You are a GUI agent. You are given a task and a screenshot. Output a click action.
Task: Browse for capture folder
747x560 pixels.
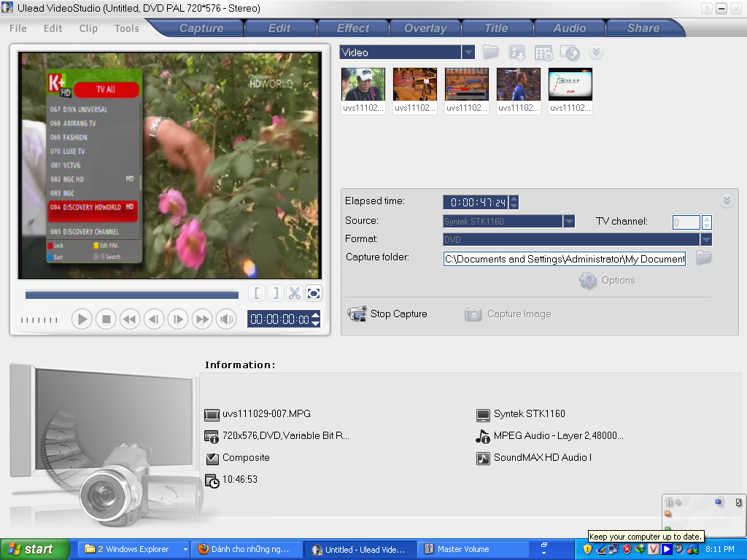[704, 257]
